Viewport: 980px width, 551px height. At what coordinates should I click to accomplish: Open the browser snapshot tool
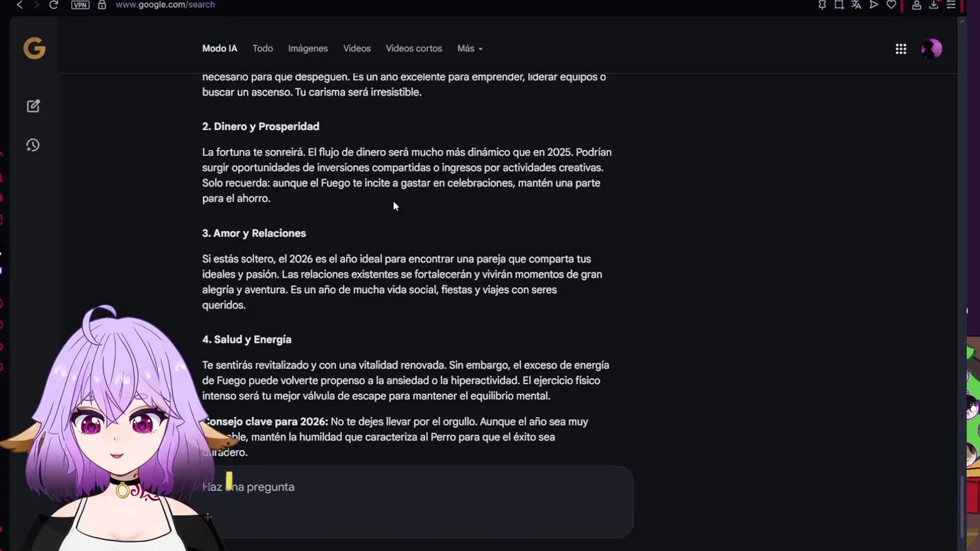click(839, 5)
